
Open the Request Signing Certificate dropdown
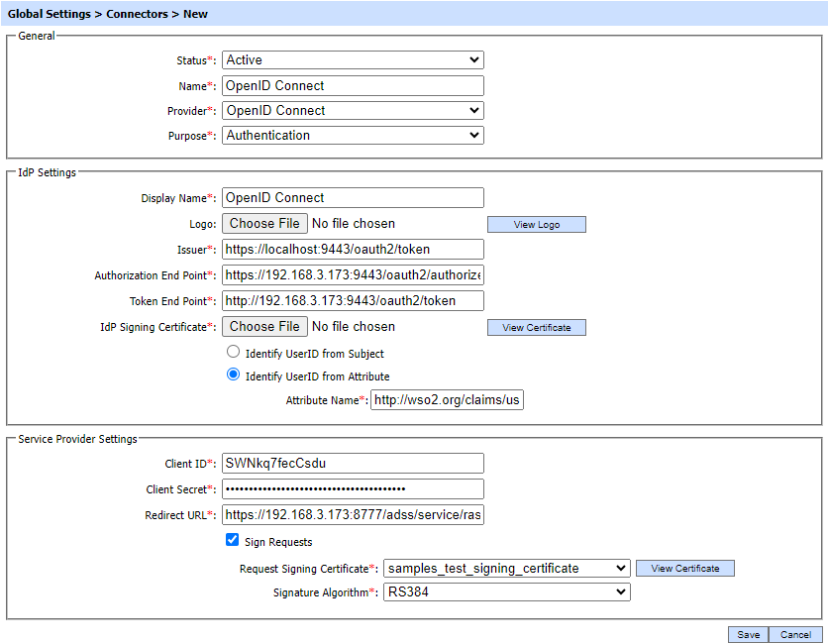click(506, 569)
